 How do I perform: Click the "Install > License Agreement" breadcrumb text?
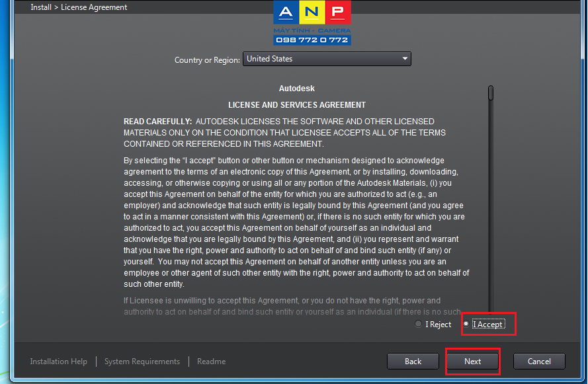79,7
